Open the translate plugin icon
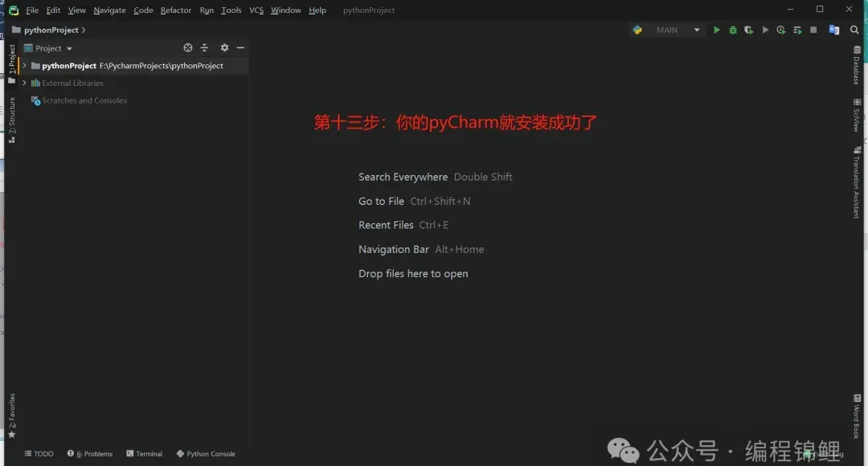 pyautogui.click(x=834, y=30)
